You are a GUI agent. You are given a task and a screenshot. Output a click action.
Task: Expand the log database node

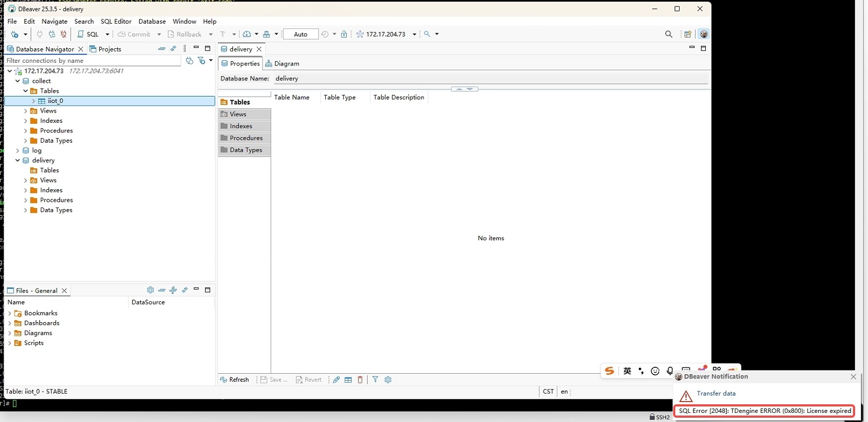[18, 151]
